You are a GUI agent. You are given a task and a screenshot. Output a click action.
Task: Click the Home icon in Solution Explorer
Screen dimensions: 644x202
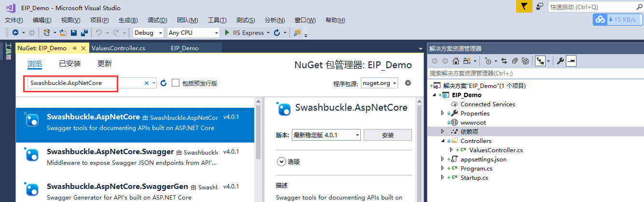pyautogui.click(x=455, y=61)
